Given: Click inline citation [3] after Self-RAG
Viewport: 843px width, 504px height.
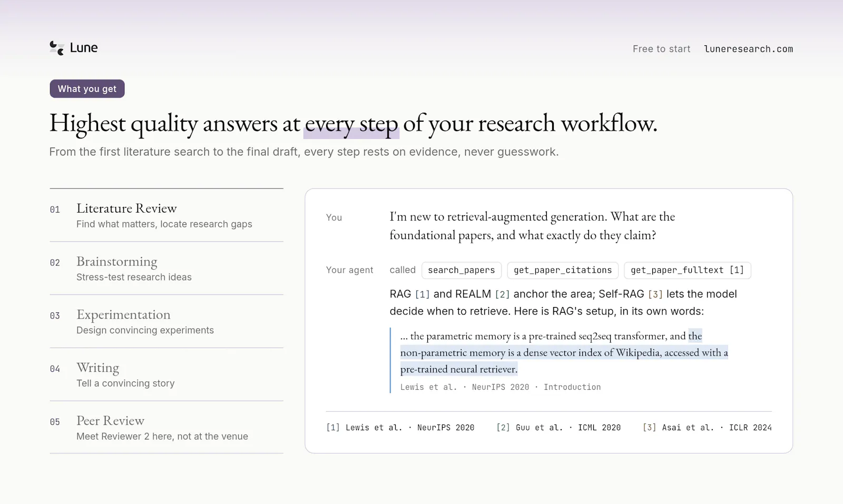Looking at the screenshot, I should click(655, 294).
